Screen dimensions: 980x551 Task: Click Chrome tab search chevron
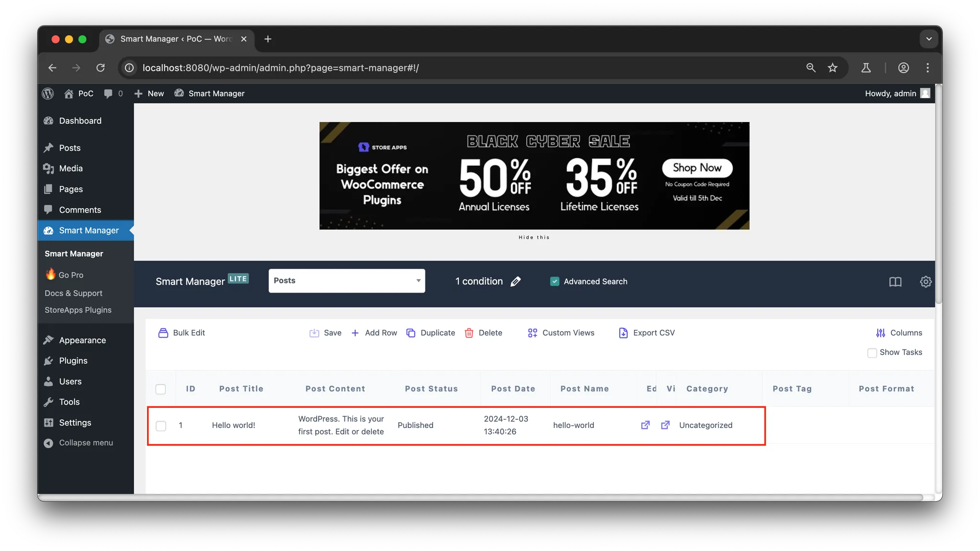point(928,39)
